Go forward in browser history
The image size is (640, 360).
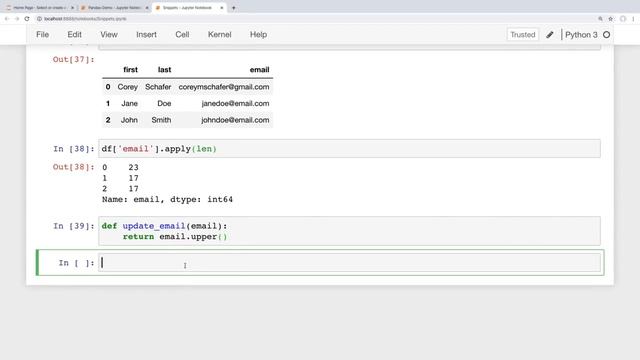17,19
